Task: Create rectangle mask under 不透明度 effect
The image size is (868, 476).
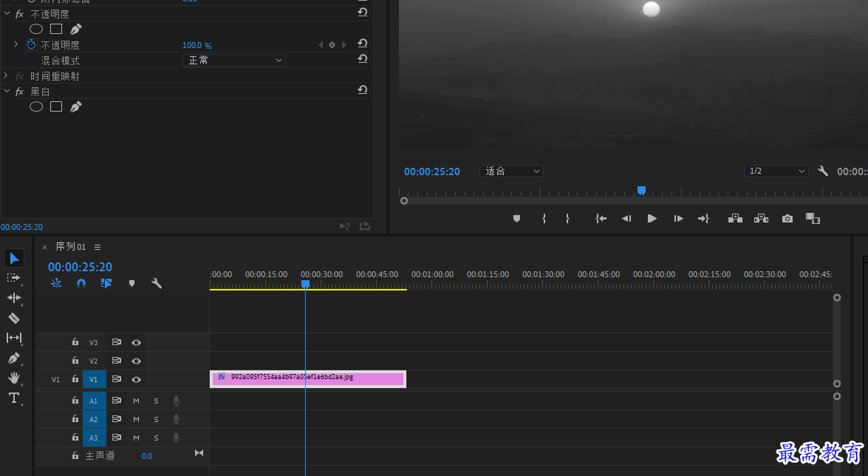Action: 56,29
